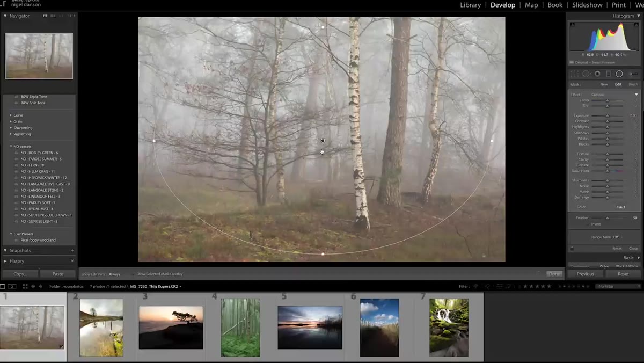Click the radial filter bottom handle
The width and height of the screenshot is (644, 363).
click(323, 253)
